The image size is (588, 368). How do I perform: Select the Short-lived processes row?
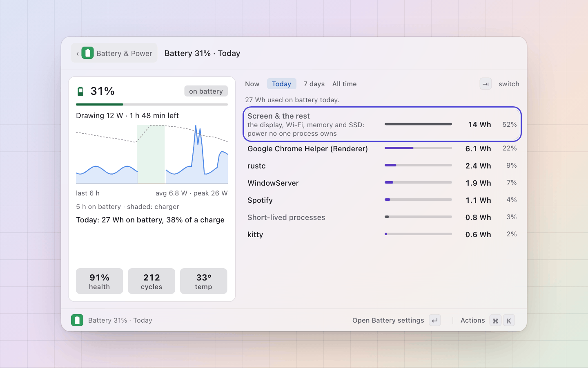coord(382,217)
